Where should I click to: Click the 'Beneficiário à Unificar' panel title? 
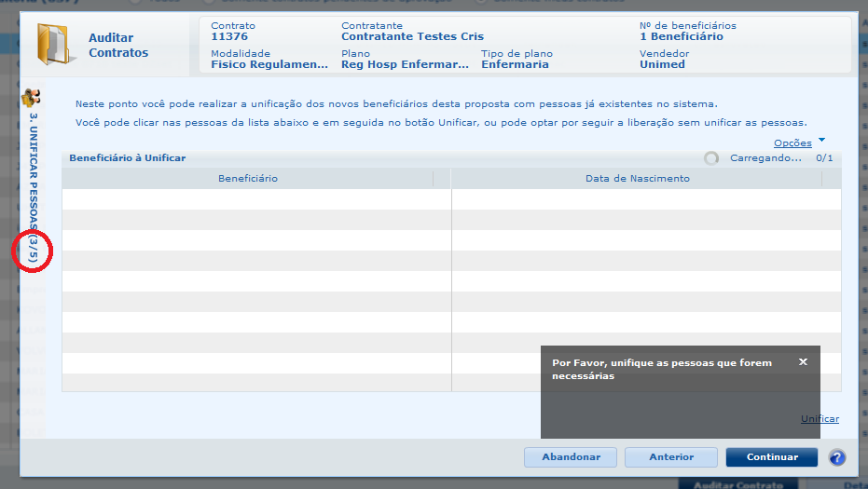[x=128, y=157]
